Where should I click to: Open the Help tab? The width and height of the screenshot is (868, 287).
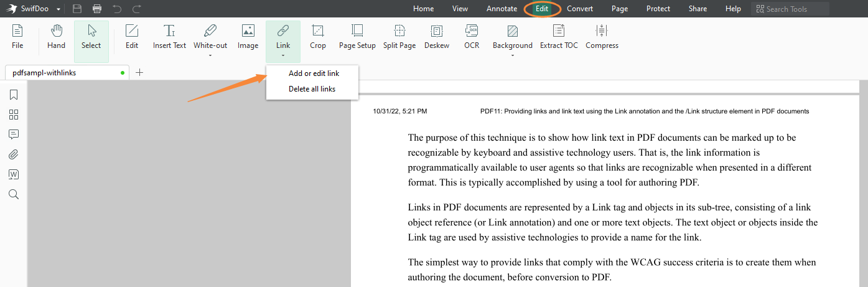734,9
